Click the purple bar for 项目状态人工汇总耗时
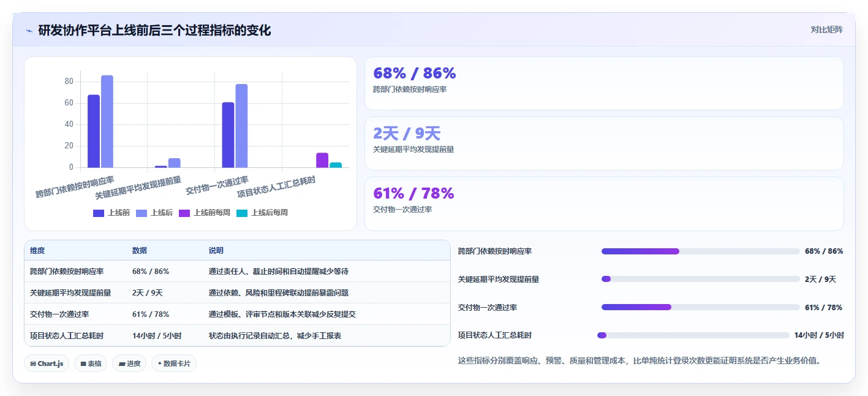Image resolution: width=868 pixels, height=396 pixels. (x=322, y=160)
